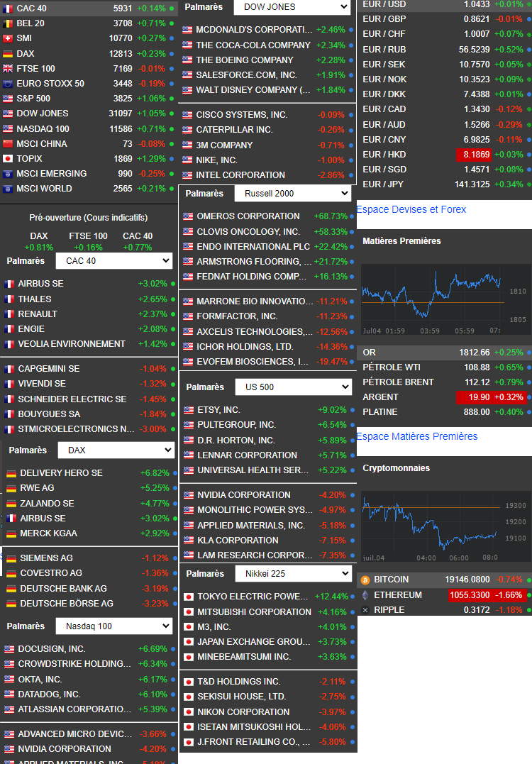Click the globe flag beside MSCI EMERGING
Image resolution: width=532 pixels, height=764 pixels.
(x=8, y=174)
